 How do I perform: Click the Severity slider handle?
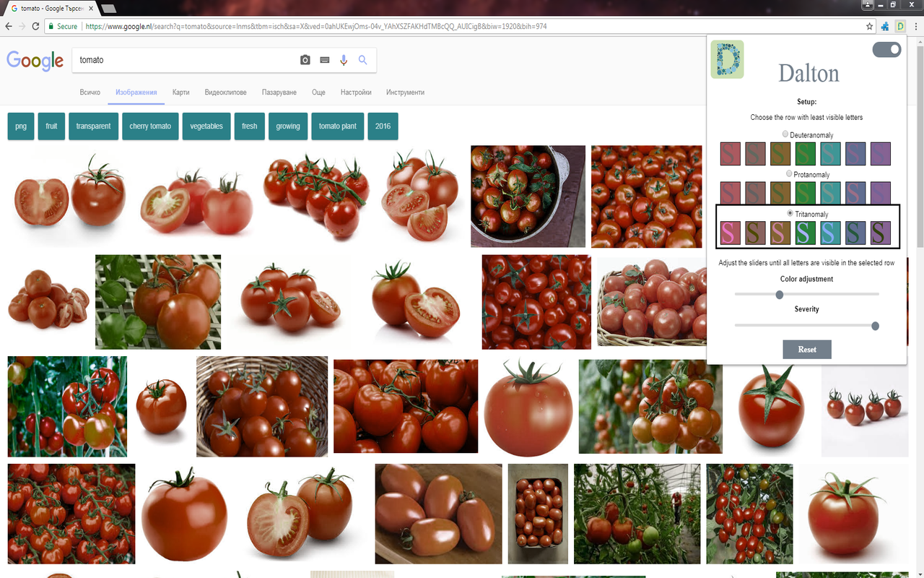click(x=876, y=326)
